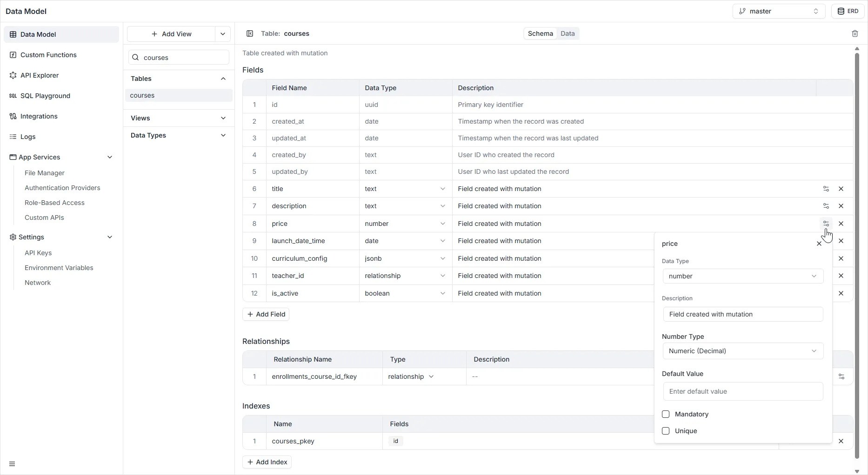The image size is (868, 475).
Task: Open the Number Type dropdown
Action: (x=742, y=351)
